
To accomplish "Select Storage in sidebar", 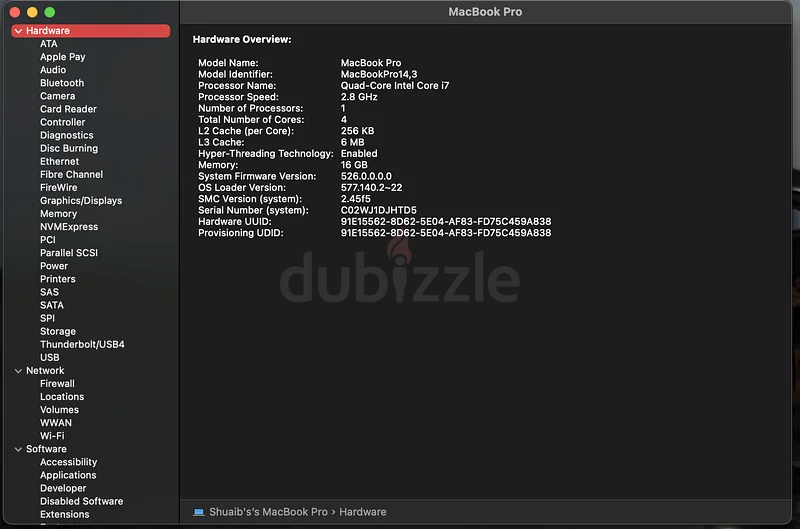I will coord(58,332).
